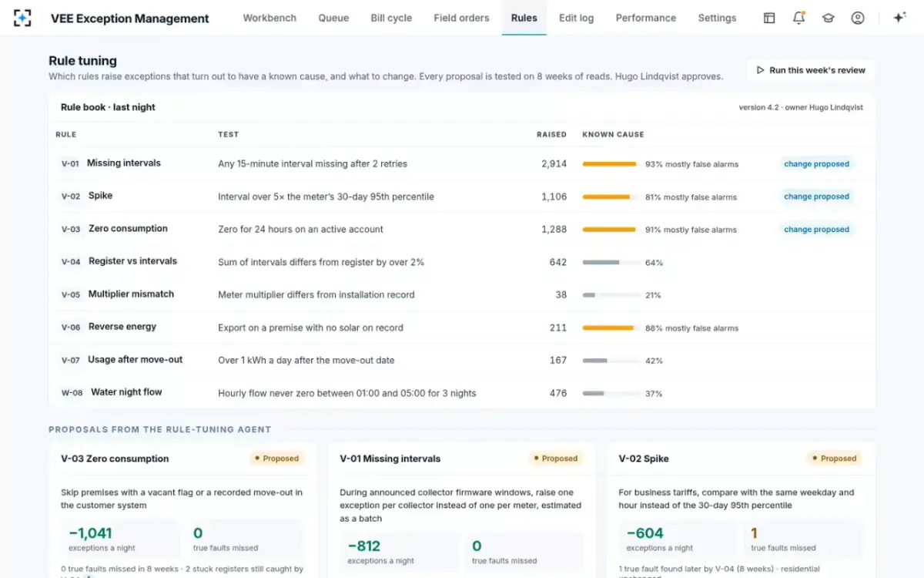This screenshot has height=578, width=924.
Task: Click the 88% known cause bar
Action: tap(611, 328)
